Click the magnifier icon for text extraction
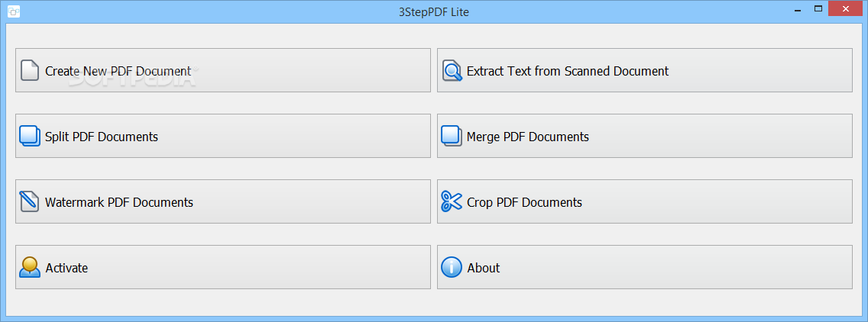The height and width of the screenshot is (322, 868). click(x=452, y=70)
